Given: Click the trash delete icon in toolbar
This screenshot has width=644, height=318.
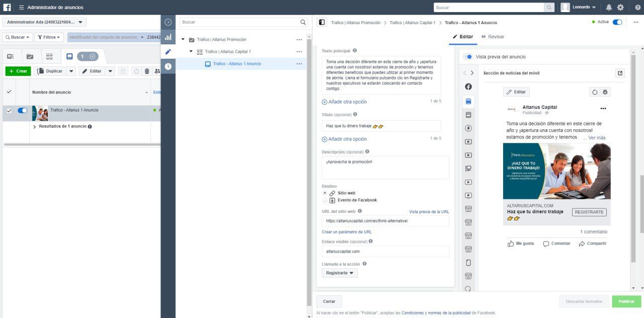Looking at the screenshot, I should tap(147, 71).
